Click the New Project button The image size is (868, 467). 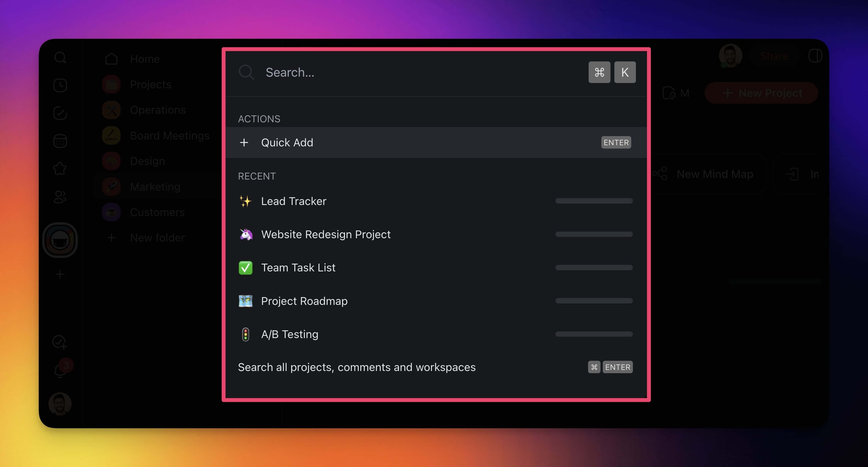[761, 93]
